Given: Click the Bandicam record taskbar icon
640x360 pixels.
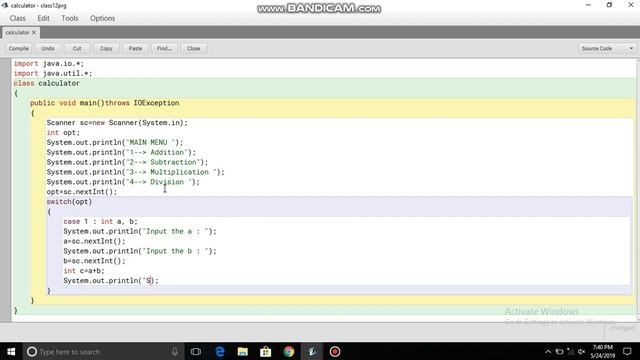Looking at the screenshot, I should click(x=335, y=351).
